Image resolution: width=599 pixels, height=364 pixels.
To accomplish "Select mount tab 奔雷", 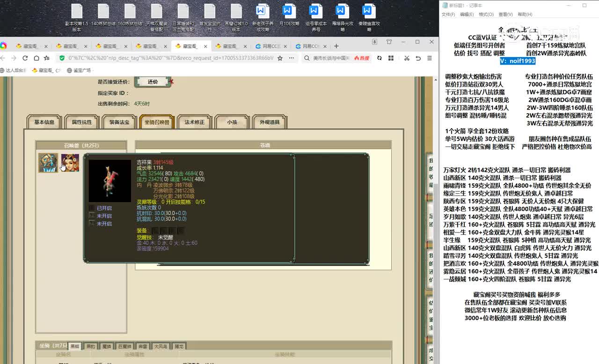I will [143, 346].
